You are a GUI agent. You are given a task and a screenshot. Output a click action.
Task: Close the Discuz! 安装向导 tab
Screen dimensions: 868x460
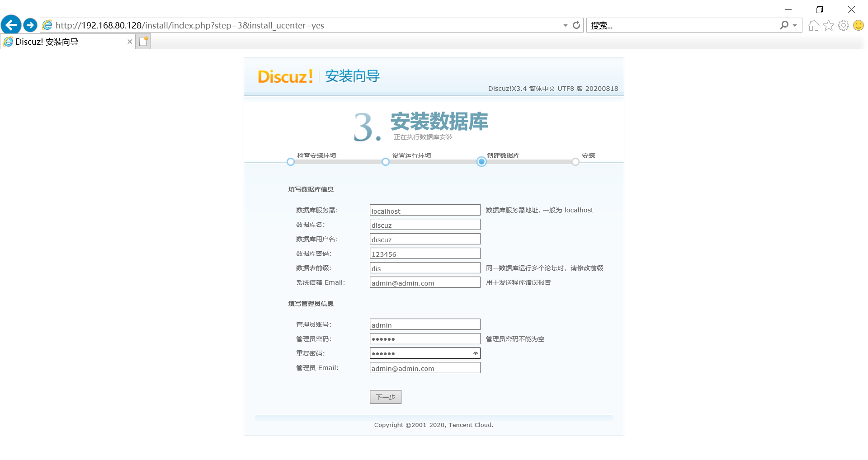click(x=130, y=42)
